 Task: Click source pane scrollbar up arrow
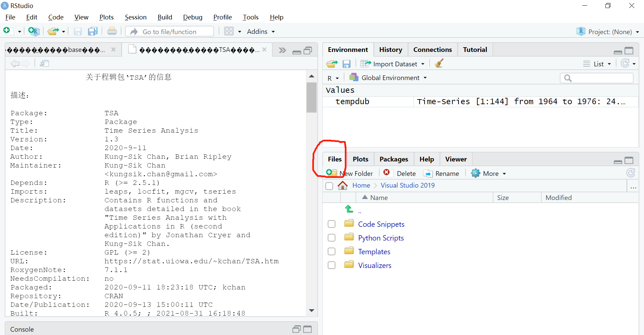312,76
